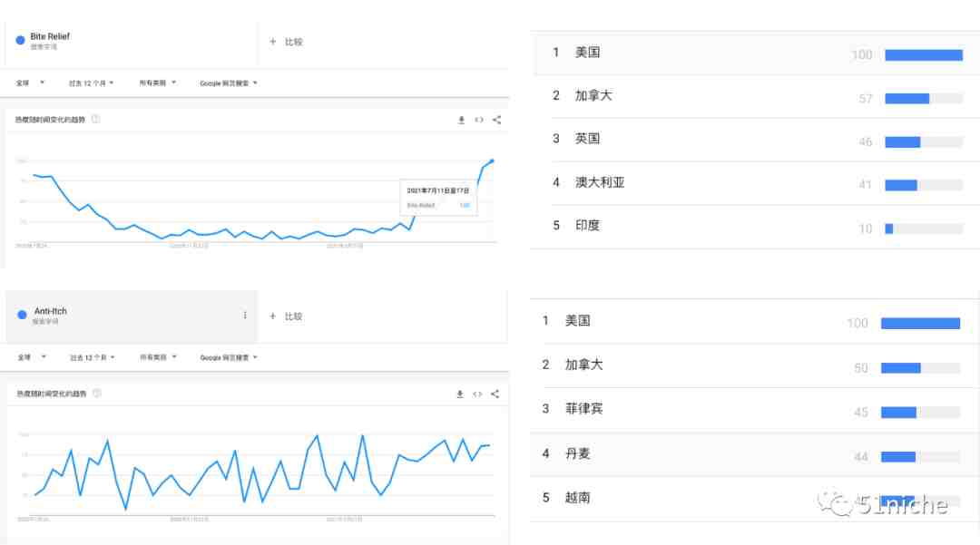Image resolution: width=980 pixels, height=545 pixels.
Task: Open embed code for Bite Relief chart
Action: pos(479,120)
